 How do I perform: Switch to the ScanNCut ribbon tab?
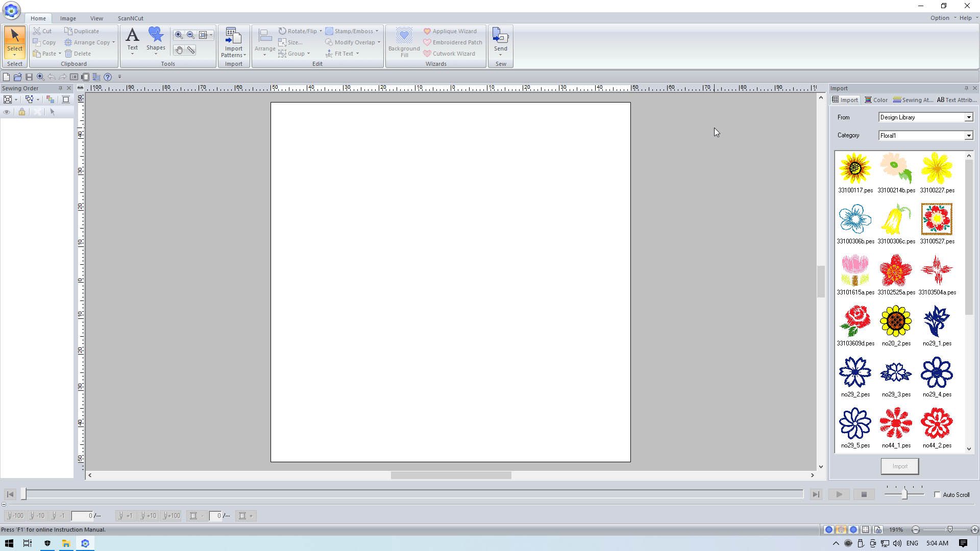click(x=131, y=18)
